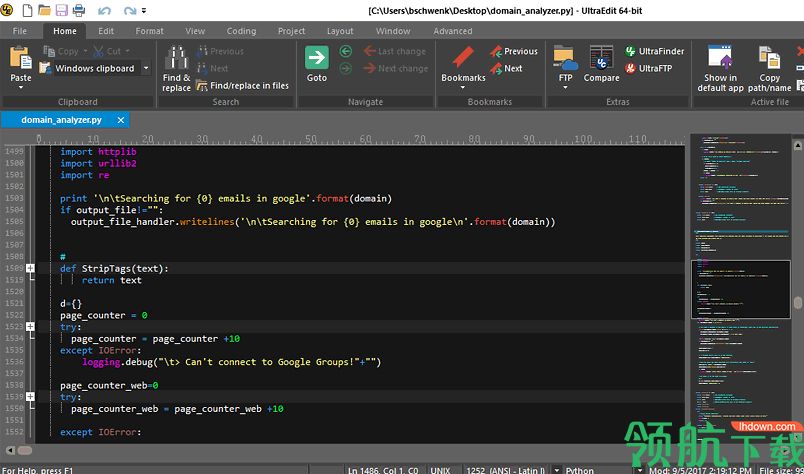The height and width of the screenshot is (474, 804).
Task: Open the encoding dropdown arrow in status bar
Action: click(x=557, y=469)
